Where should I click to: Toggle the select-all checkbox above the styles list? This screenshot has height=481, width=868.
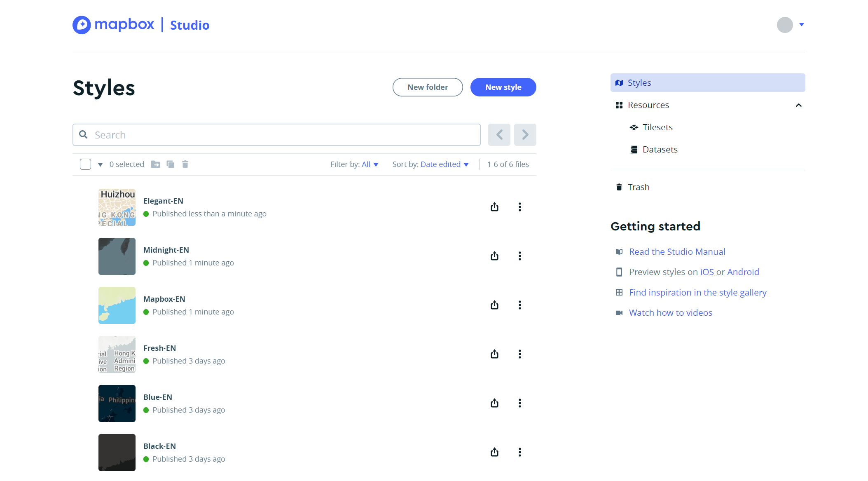pos(85,164)
